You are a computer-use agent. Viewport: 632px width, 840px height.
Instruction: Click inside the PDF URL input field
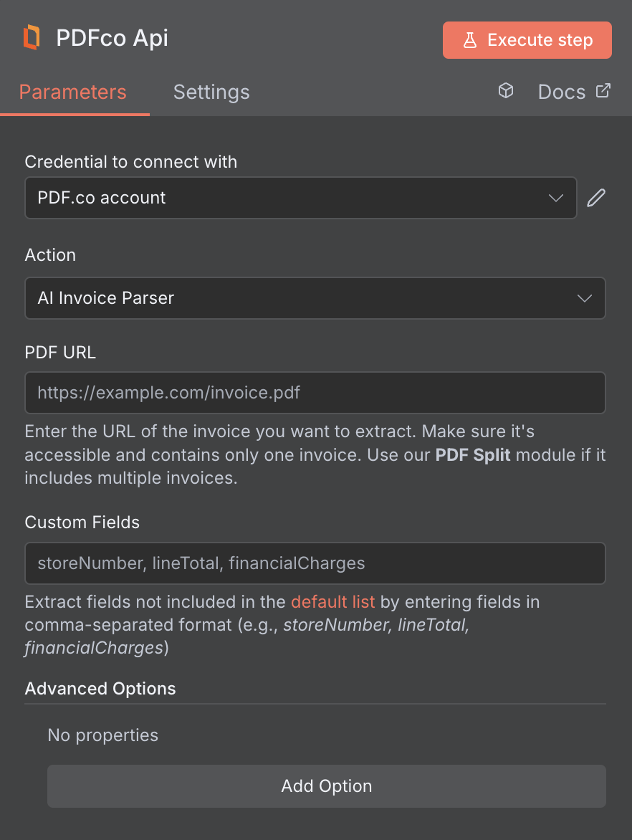(x=315, y=393)
